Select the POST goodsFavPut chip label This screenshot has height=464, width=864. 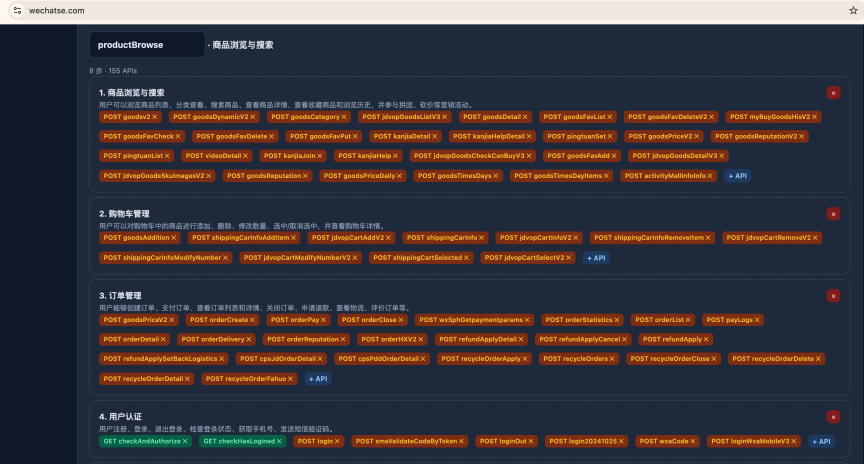coord(320,136)
